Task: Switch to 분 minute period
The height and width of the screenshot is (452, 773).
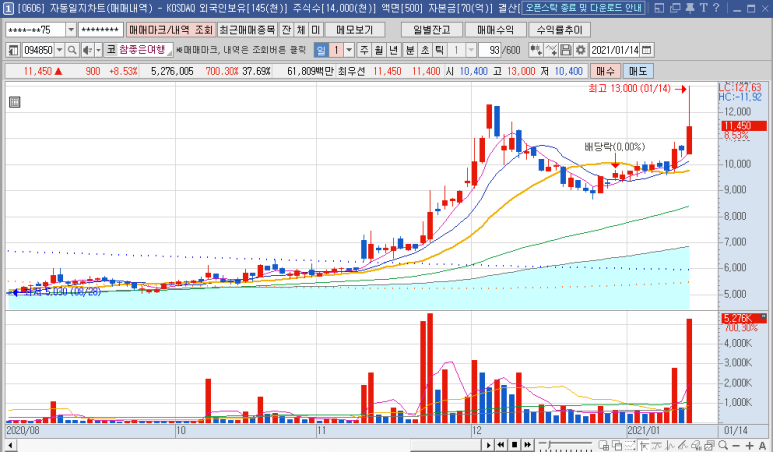Action: click(x=410, y=50)
